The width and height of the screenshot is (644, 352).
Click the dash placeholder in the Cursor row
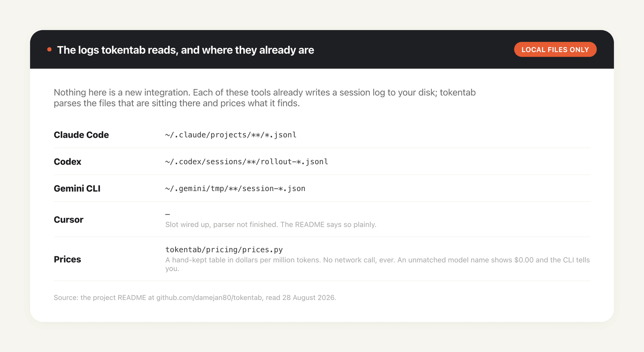point(168,214)
